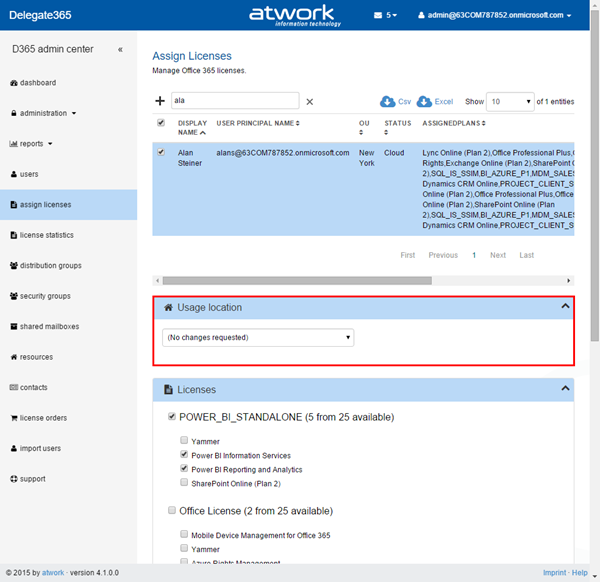The image size is (600, 582).
Task: Click the security groups people icon
Action: (x=14, y=296)
